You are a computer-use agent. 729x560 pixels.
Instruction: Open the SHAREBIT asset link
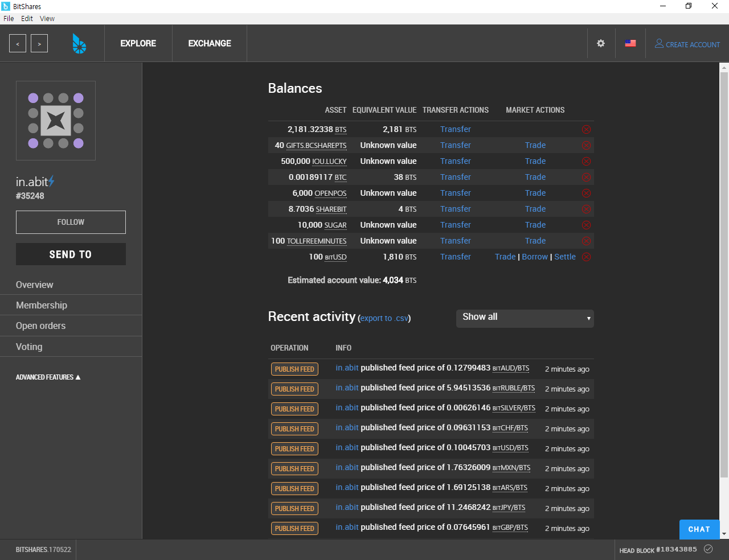(331, 209)
